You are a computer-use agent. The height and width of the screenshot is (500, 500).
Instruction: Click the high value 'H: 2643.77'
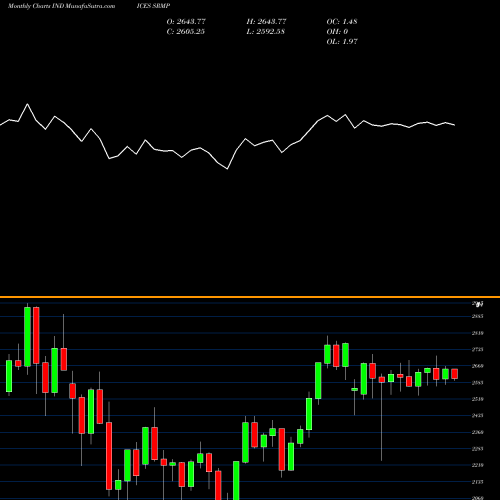coord(266,22)
